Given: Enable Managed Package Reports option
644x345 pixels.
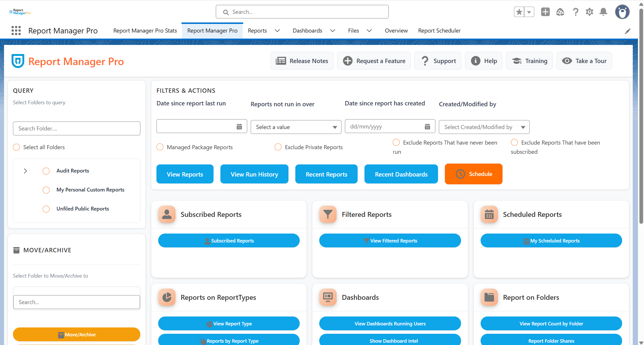Looking at the screenshot, I should (160, 147).
